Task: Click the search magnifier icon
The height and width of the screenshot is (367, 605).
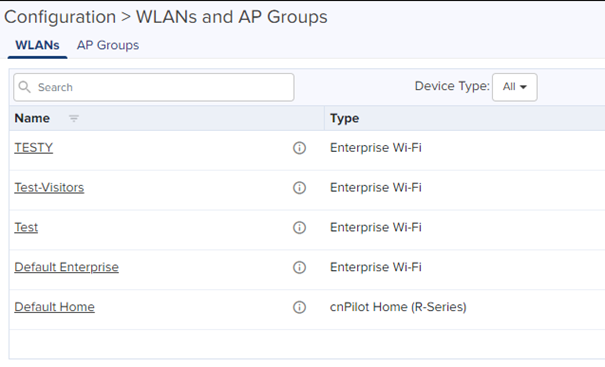Action: click(x=24, y=87)
